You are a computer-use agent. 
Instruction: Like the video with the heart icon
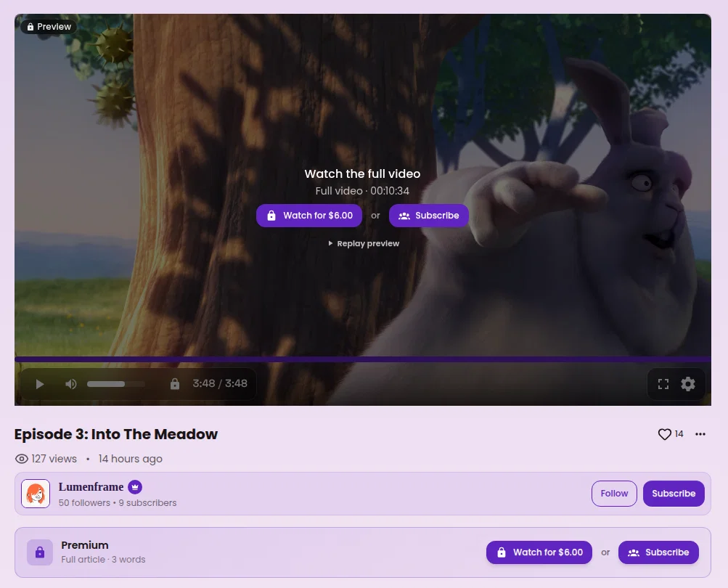click(x=664, y=434)
